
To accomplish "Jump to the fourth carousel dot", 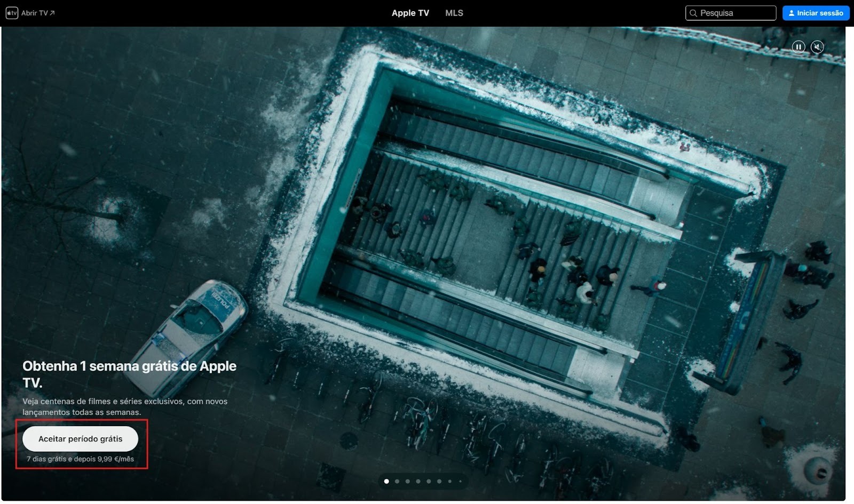I will click(x=419, y=481).
